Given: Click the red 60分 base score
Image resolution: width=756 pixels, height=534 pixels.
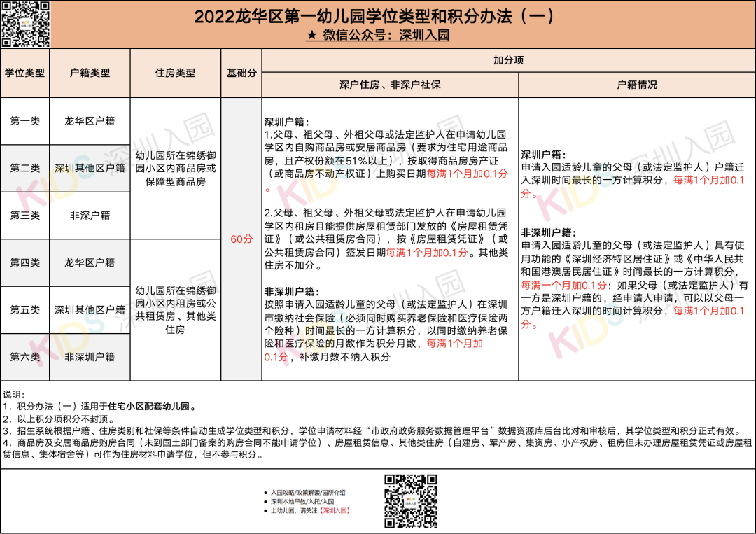Looking at the screenshot, I should pos(241,239).
